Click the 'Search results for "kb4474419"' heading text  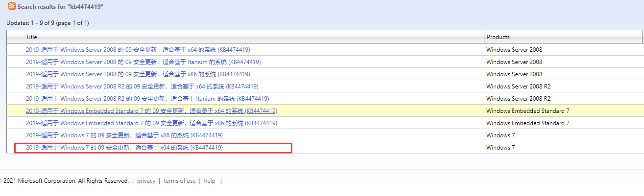60,7
